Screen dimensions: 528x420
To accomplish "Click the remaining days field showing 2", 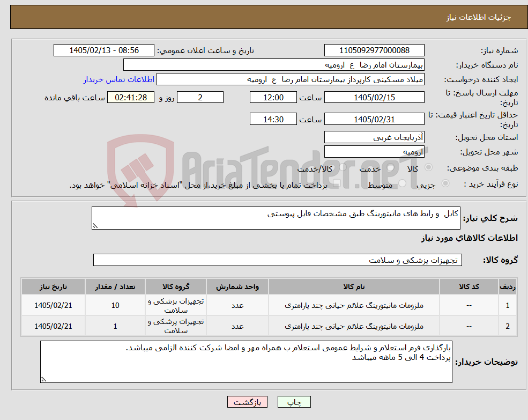I will [200, 98].
